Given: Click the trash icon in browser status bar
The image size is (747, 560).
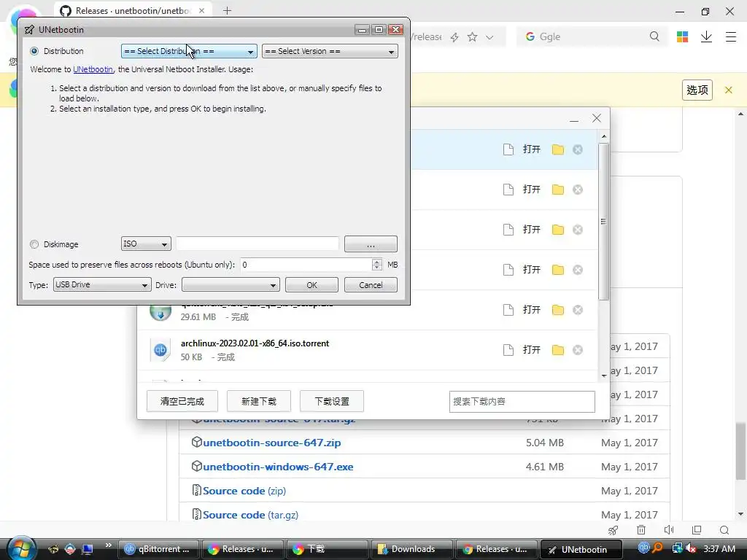Looking at the screenshot, I should [641, 530].
